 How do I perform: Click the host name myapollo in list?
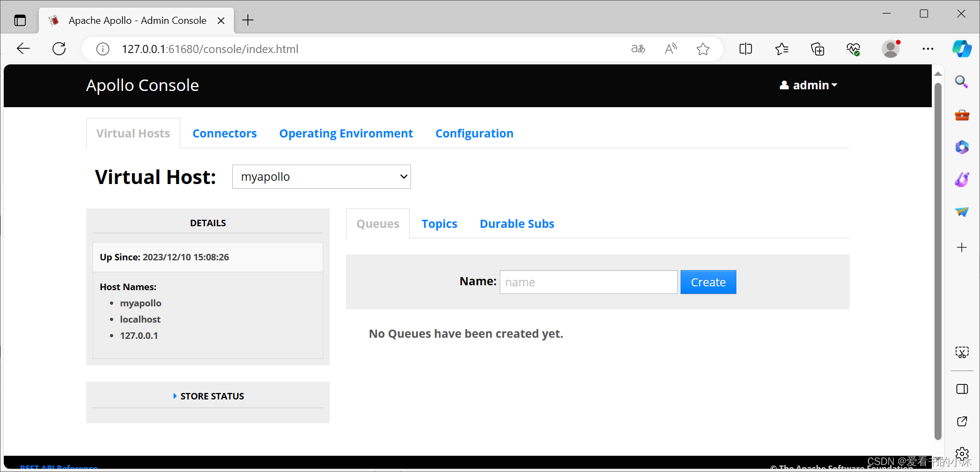141,303
